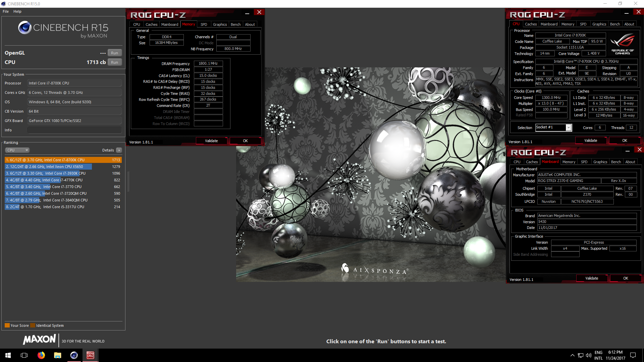The height and width of the screenshot is (362, 644).
Task: Open the CPU ranking type dropdown
Action: 17,150
